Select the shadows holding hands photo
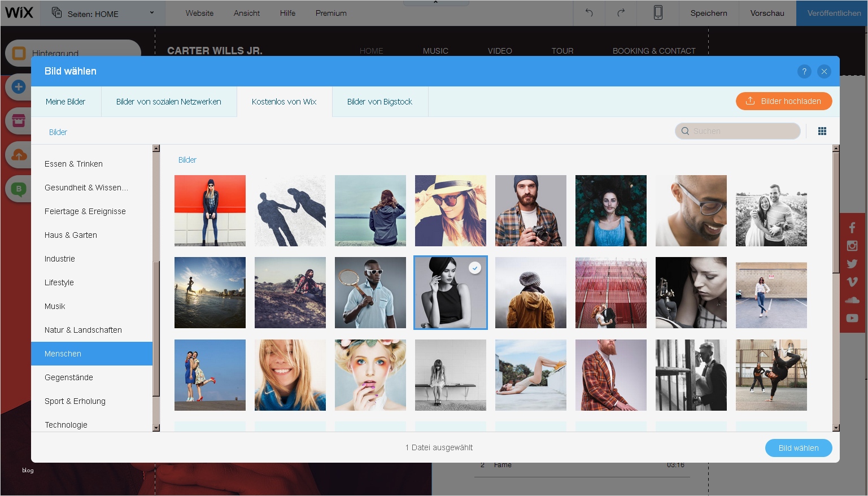Viewport: 868px width, 496px height. point(290,211)
